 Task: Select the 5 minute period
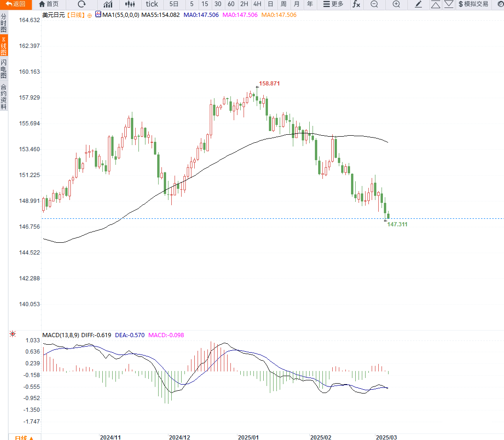pyautogui.click(x=191, y=4)
